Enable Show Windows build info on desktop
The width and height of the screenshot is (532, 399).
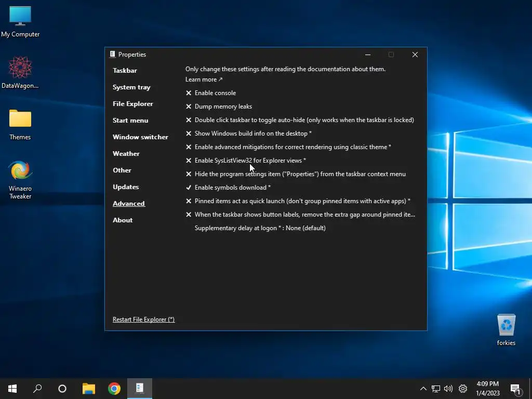point(248,134)
